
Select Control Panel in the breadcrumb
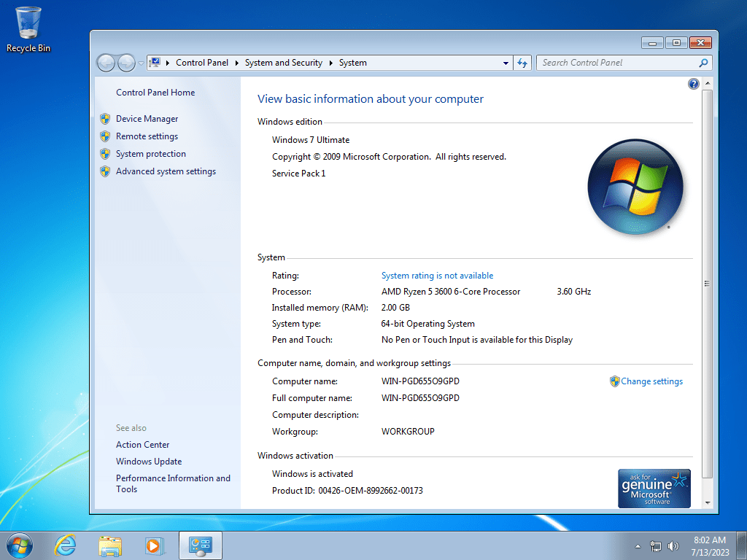pyautogui.click(x=202, y=63)
